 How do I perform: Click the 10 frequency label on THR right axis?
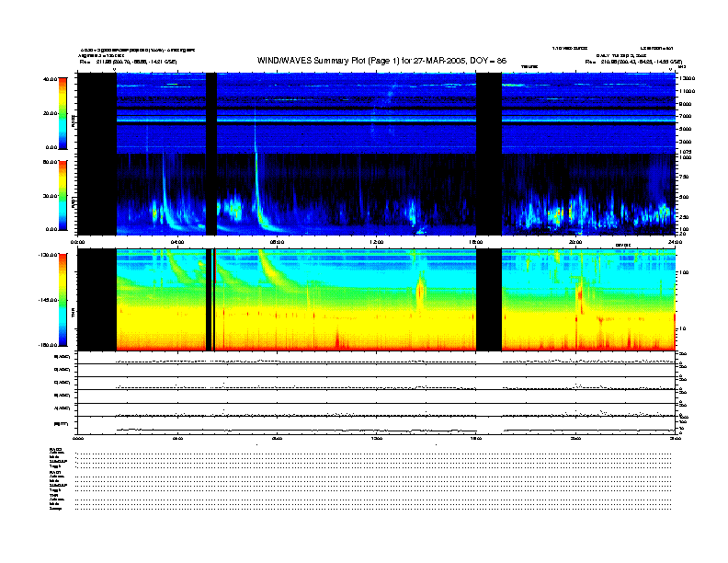coord(682,328)
